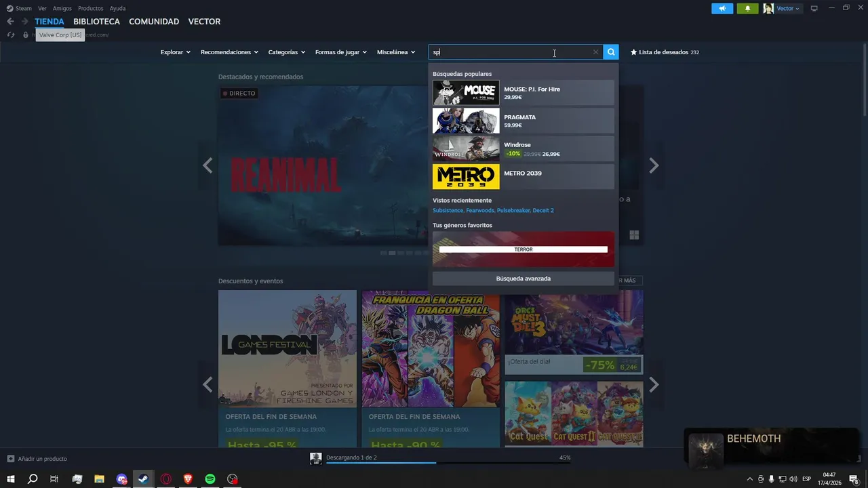Reload the store page

click(11, 35)
